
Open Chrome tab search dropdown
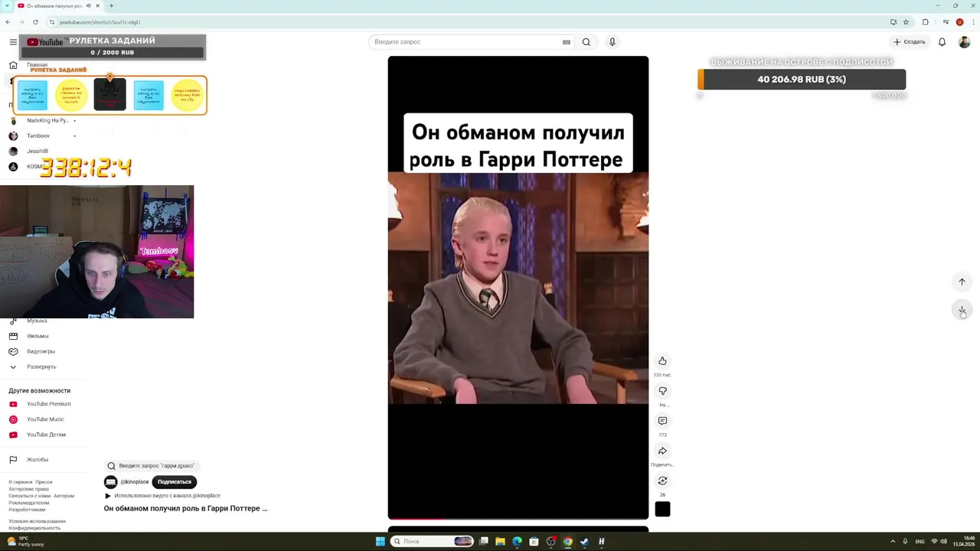coord(6,5)
